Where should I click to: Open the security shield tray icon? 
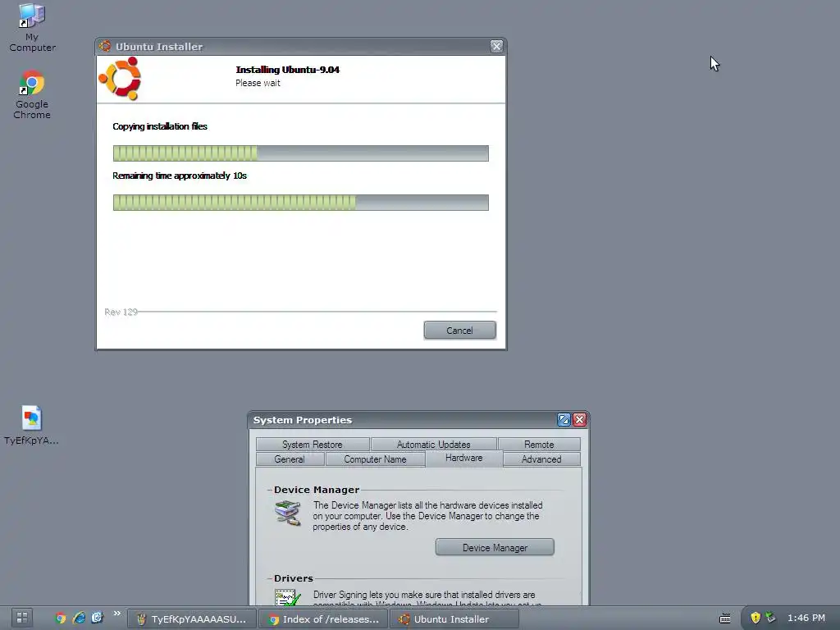(x=756, y=618)
